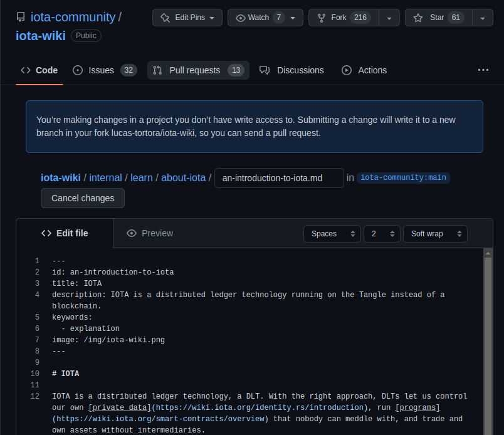The image size is (504, 435).
Task: Click the '[programs]' markdown link text
Action: click(x=417, y=407)
